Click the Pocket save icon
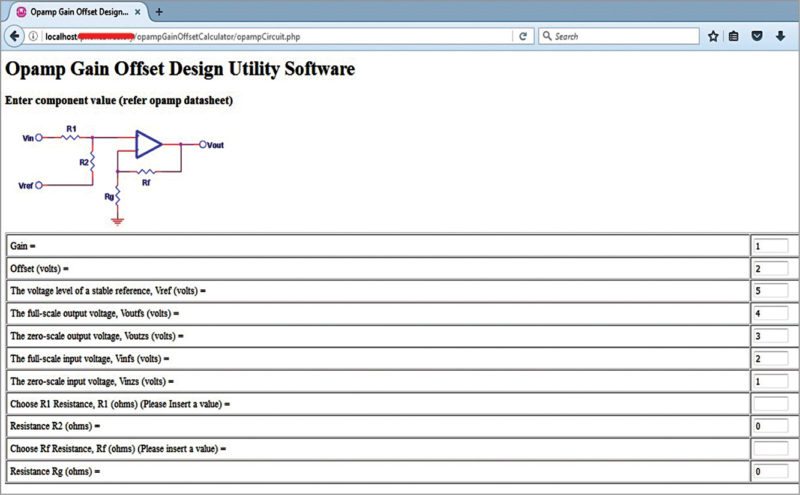 click(757, 36)
